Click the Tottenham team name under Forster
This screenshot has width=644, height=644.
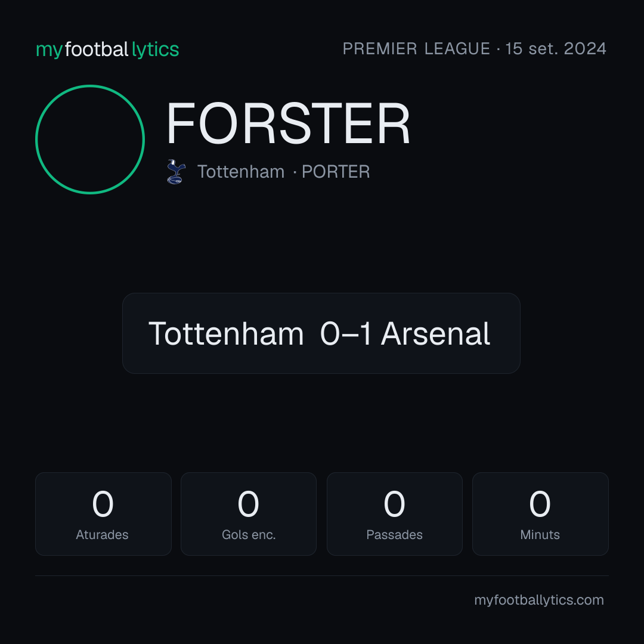(x=241, y=172)
